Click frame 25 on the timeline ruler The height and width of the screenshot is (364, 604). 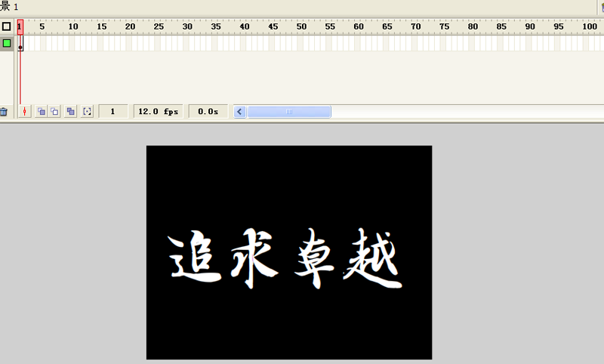tap(159, 26)
